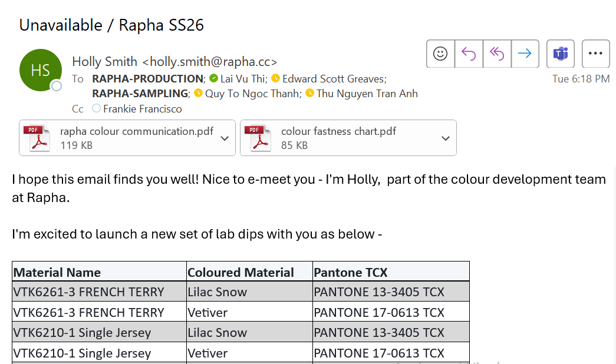Click the emoji reaction smiley icon
616x364 pixels.
coord(440,54)
